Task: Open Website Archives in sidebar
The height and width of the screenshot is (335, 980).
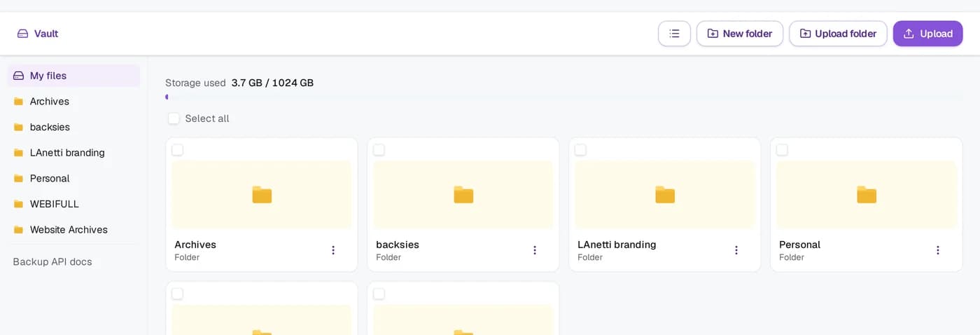Action: [73, 230]
